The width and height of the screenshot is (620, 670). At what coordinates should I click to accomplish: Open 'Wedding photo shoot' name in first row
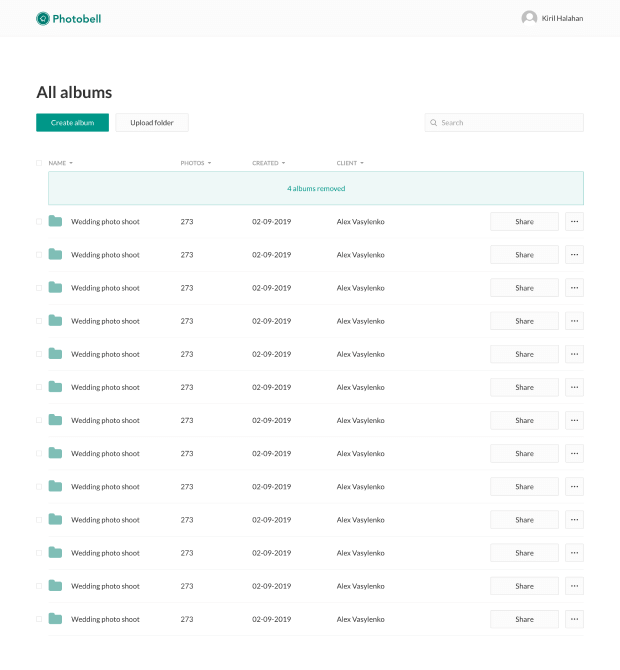tap(105, 221)
